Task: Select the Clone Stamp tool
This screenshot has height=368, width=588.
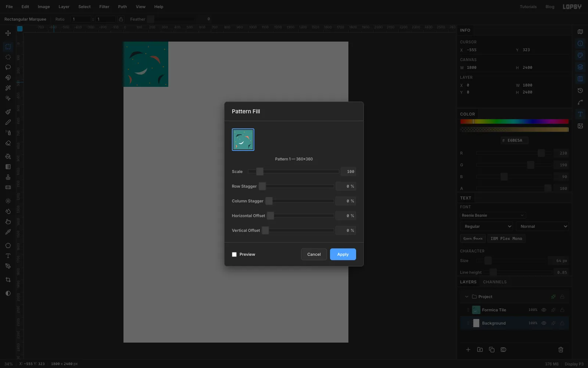Action: (x=8, y=177)
